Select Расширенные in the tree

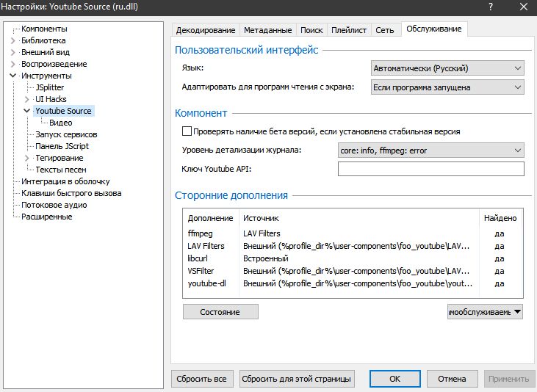coord(47,217)
